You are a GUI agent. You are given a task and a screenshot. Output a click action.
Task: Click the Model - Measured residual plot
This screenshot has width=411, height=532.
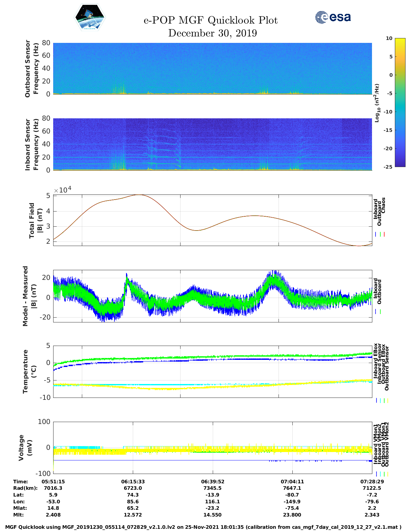pos(212,296)
